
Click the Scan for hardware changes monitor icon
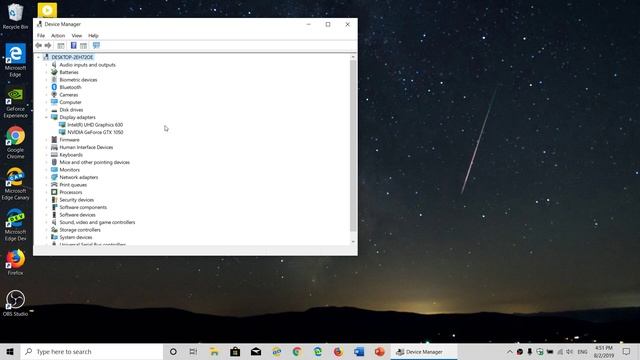96,45
